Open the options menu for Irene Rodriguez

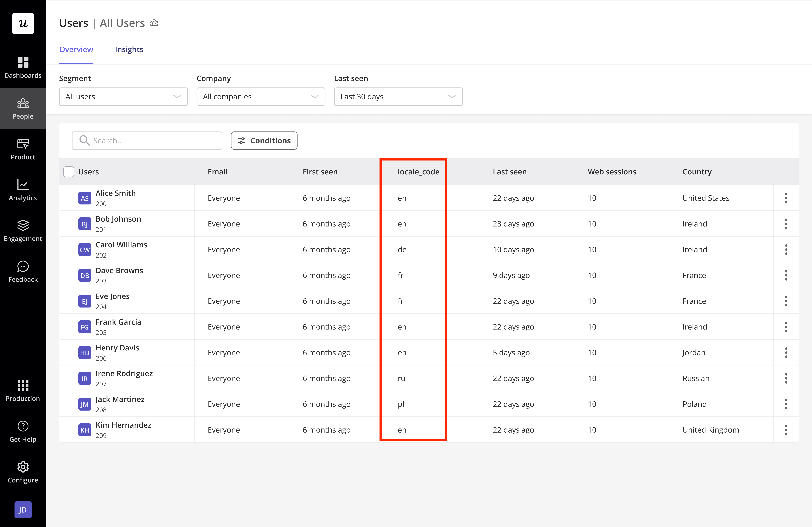click(x=786, y=378)
